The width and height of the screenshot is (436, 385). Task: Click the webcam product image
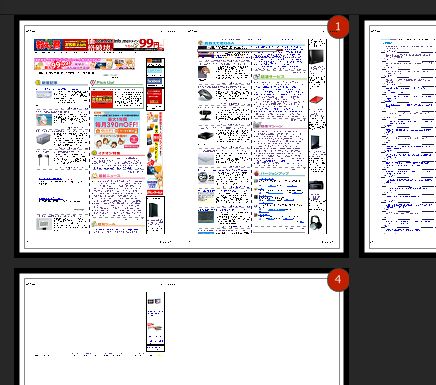tap(205, 115)
